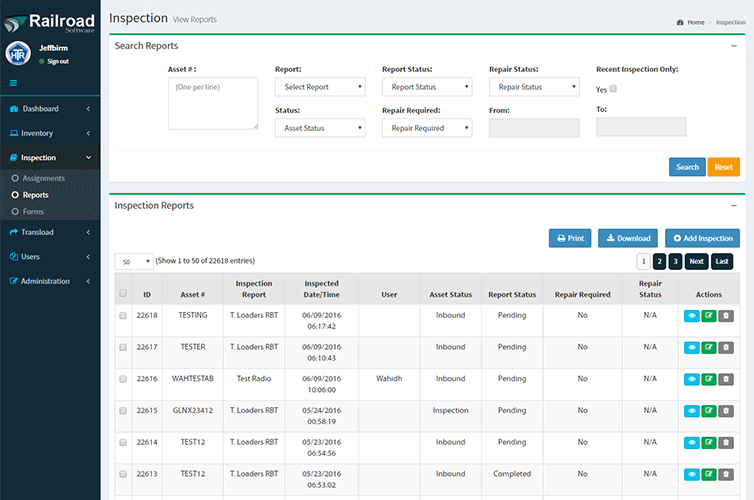Collapse the Inspection Reports panel
The image size is (754, 500).
(734, 205)
